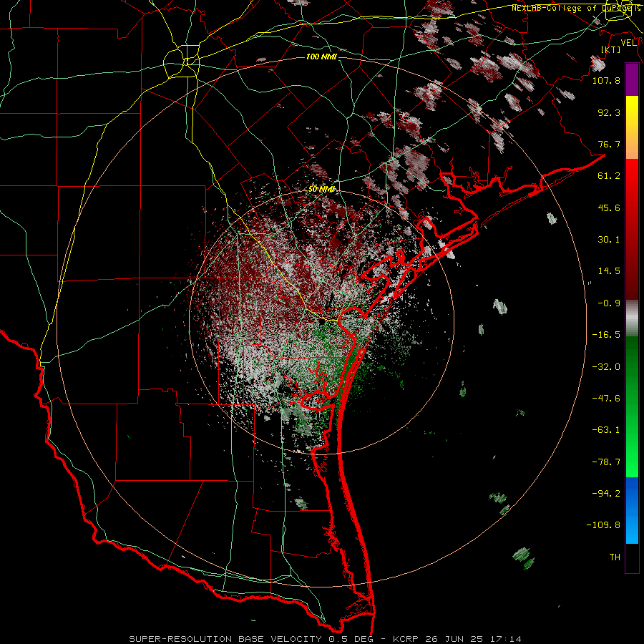Click the 107.8 value on velocity scale
Screen dimensions: 644x644
(x=606, y=80)
